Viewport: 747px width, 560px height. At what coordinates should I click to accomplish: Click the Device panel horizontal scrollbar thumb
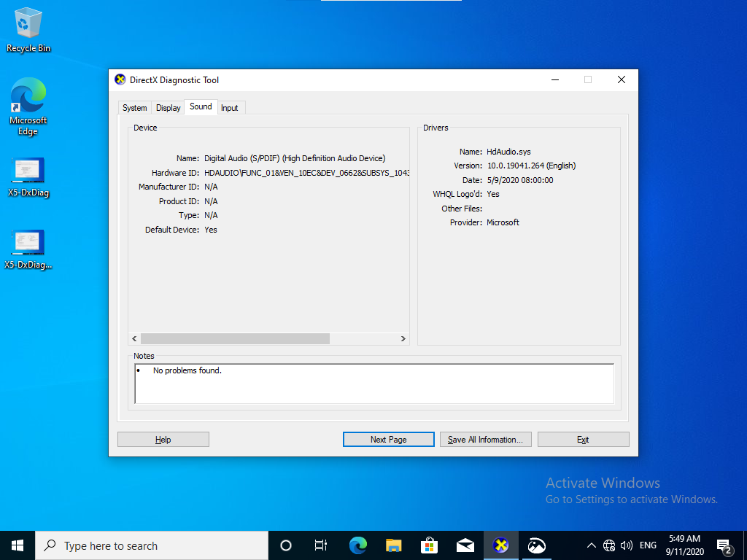coord(236,338)
